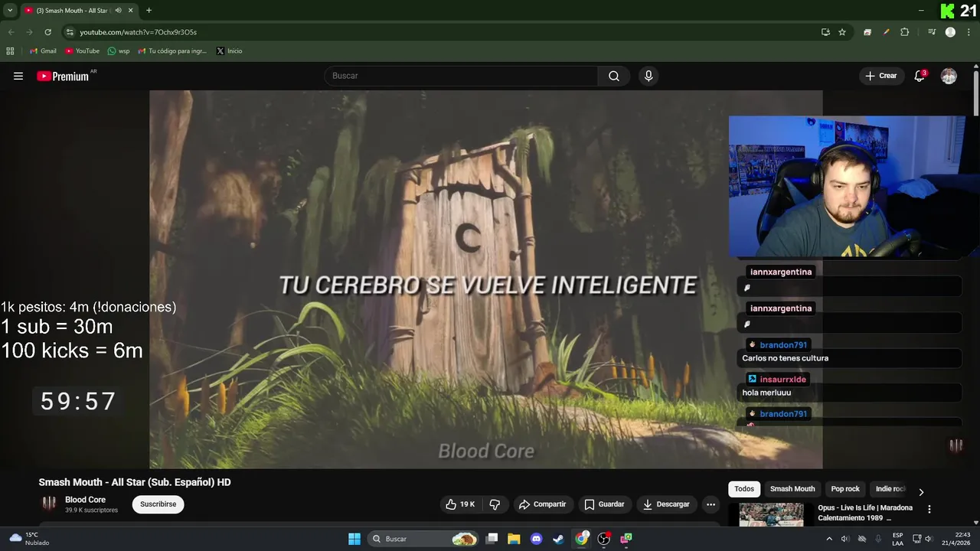Click the Windows taskbar Buscar search box
Viewport: 980px width, 551px height.
pyautogui.click(x=423, y=539)
